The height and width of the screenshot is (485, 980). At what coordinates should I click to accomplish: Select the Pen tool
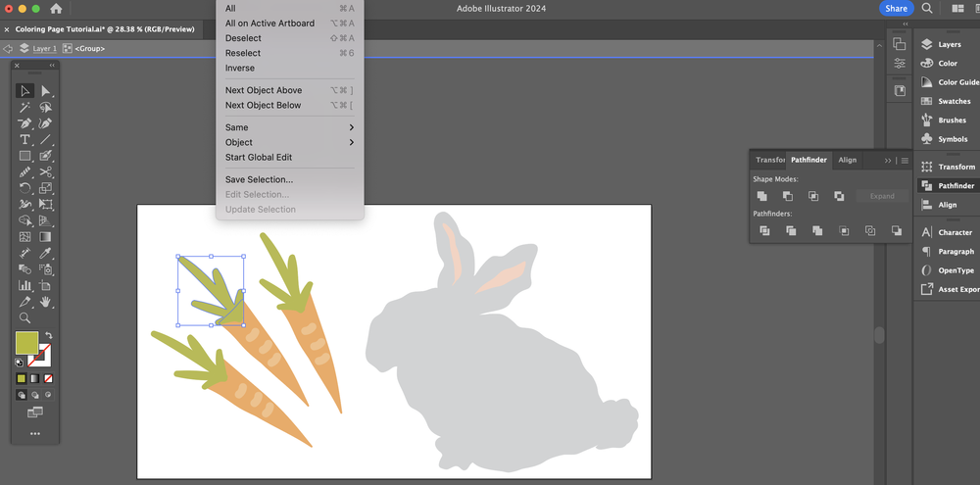click(x=25, y=123)
